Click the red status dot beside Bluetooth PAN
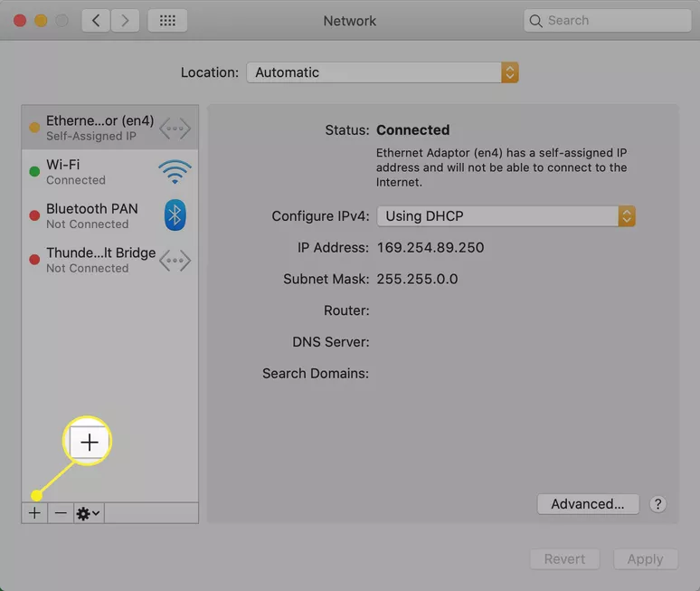This screenshot has height=591, width=700. pyautogui.click(x=34, y=215)
